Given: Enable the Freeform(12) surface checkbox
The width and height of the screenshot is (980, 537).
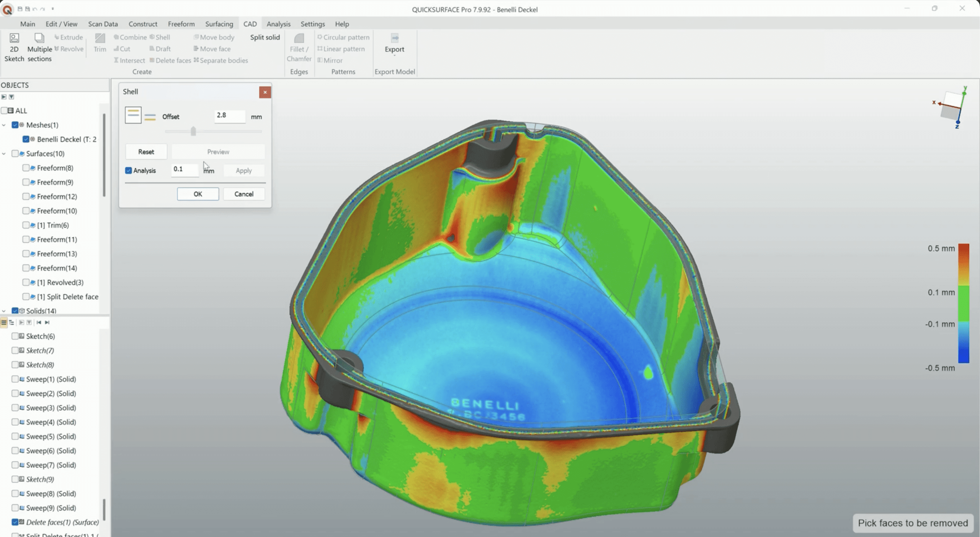Looking at the screenshot, I should 26,197.
